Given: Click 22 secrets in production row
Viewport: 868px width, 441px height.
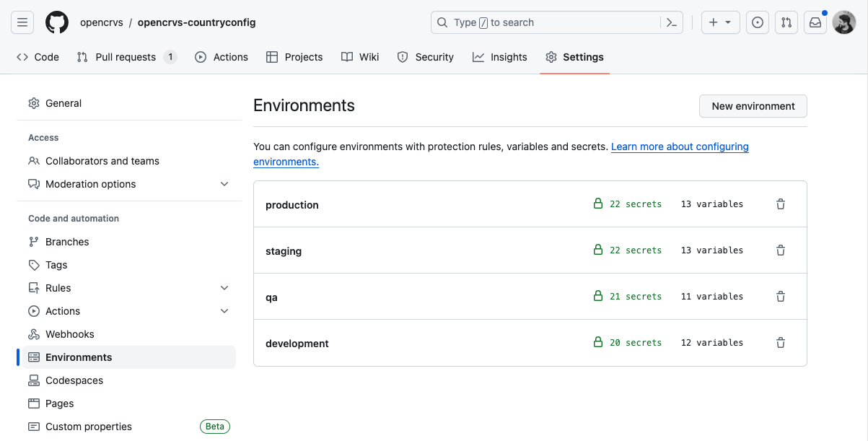Looking at the screenshot, I should point(636,204).
